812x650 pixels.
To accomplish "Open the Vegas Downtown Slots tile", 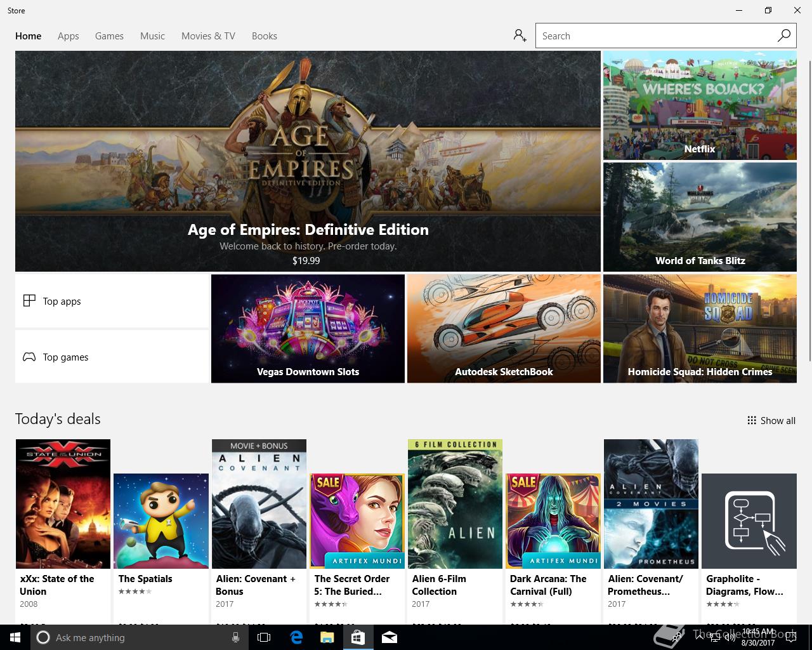I will point(308,329).
